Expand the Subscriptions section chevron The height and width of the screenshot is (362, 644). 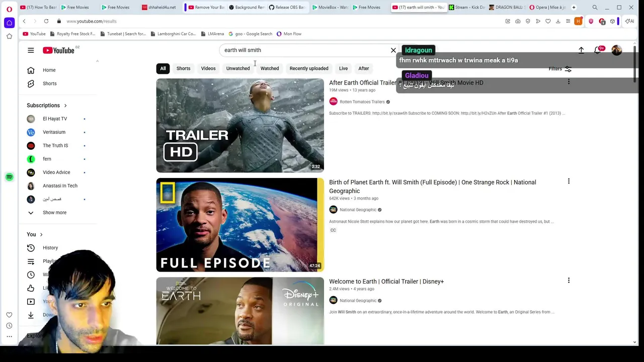click(65, 106)
